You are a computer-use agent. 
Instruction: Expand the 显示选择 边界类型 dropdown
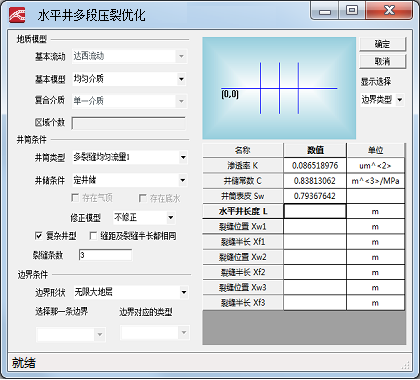[x=382, y=100]
